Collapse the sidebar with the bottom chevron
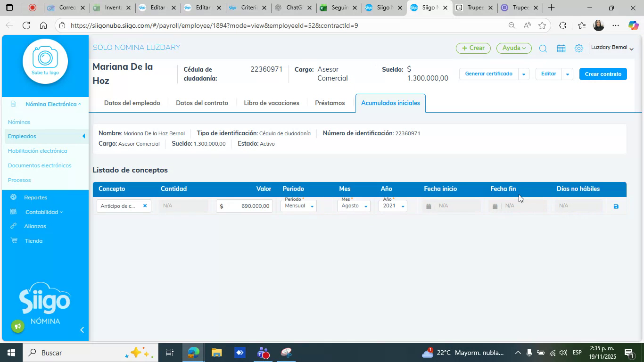Viewport: 644px width, 362px height. tap(82, 330)
